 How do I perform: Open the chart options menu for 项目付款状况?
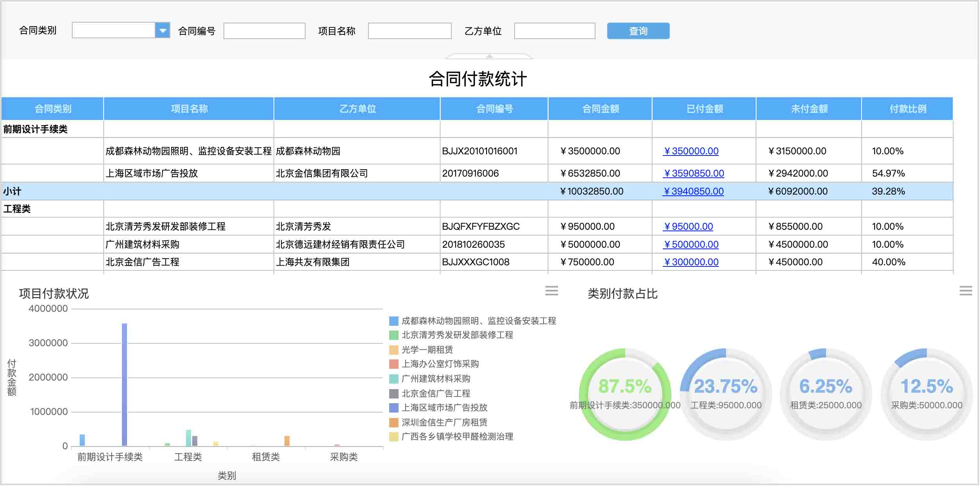(552, 291)
